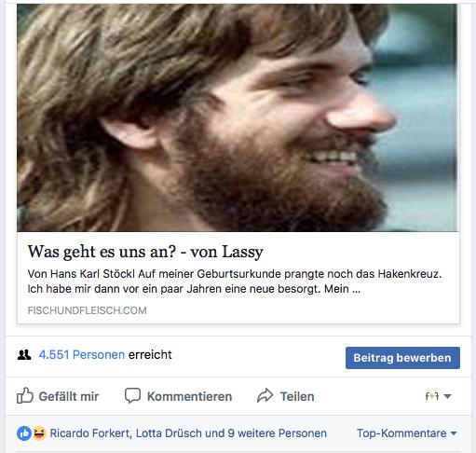476x453 pixels.
Task: Expand the Top-Kommentare sorting dropdown
Action: tap(407, 433)
